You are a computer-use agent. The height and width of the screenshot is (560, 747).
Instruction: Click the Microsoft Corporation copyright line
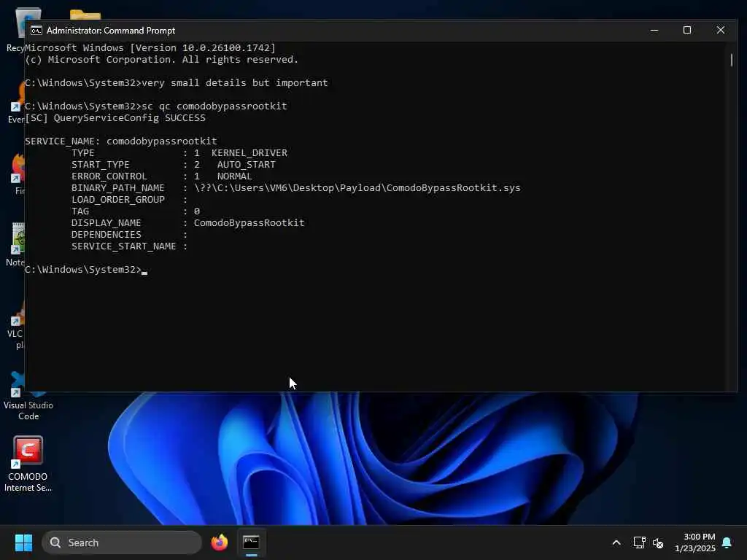[x=161, y=60]
